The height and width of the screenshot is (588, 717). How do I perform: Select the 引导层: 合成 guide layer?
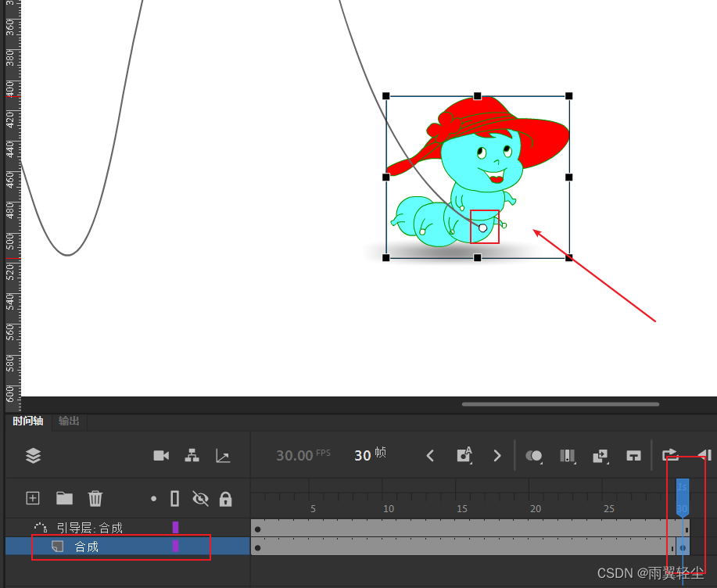pyautogui.click(x=127, y=528)
